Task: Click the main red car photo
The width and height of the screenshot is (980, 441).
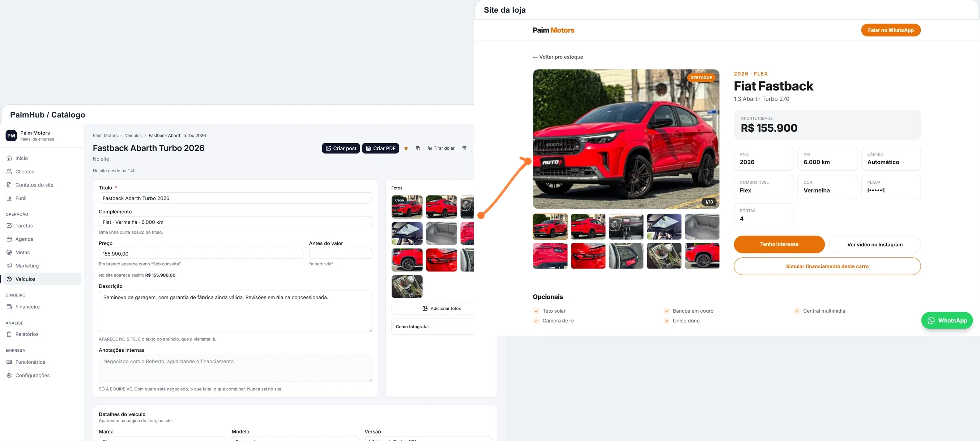Action: click(x=626, y=139)
